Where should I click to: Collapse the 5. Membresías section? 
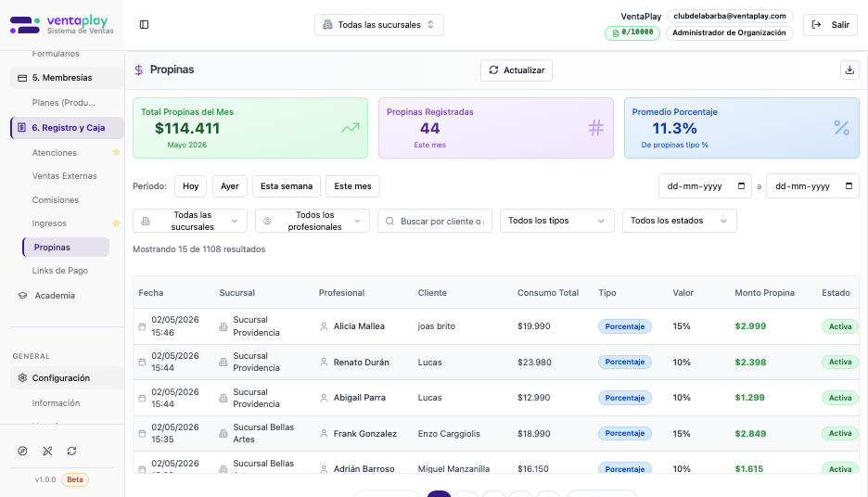67,78
